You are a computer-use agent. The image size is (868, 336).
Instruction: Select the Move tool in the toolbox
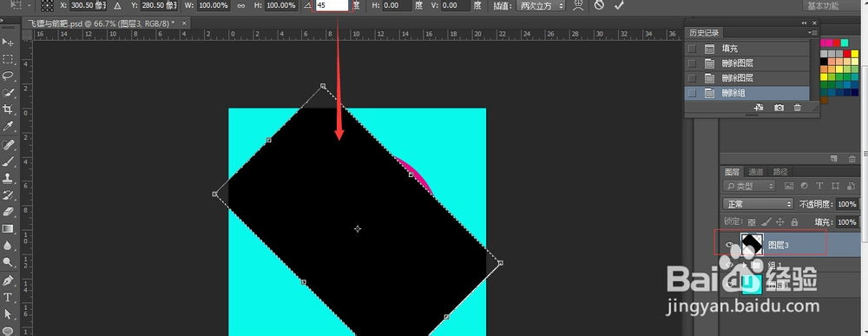click(x=9, y=43)
